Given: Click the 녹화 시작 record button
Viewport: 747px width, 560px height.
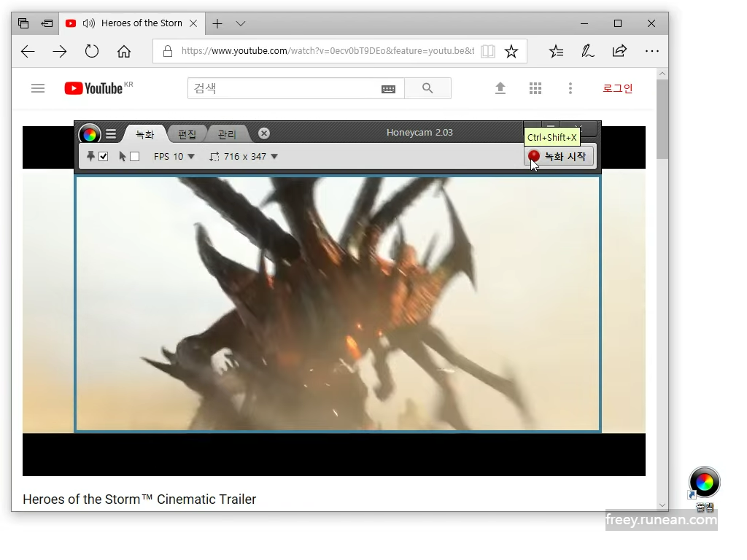Looking at the screenshot, I should pyautogui.click(x=560, y=157).
